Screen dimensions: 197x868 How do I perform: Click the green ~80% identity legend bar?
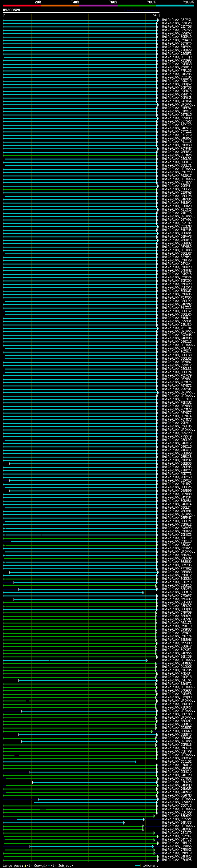coord(137,6)
